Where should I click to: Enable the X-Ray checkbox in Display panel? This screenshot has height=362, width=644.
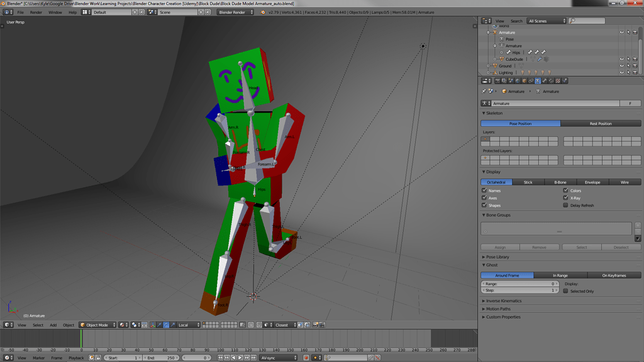click(x=565, y=198)
